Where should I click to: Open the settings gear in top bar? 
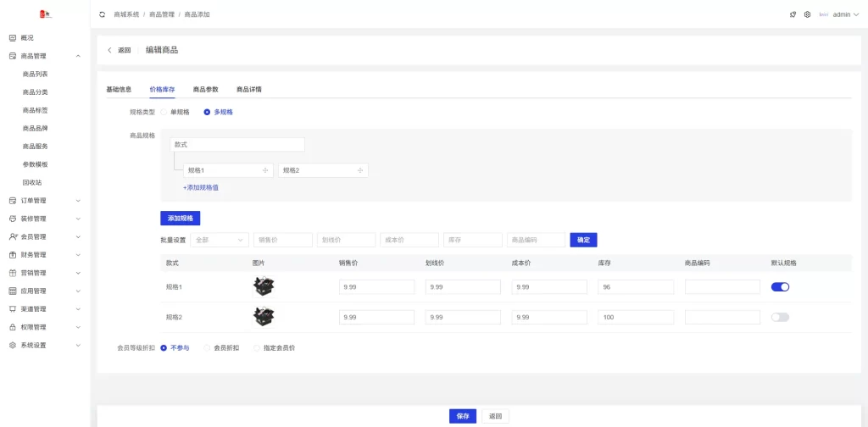[807, 14]
